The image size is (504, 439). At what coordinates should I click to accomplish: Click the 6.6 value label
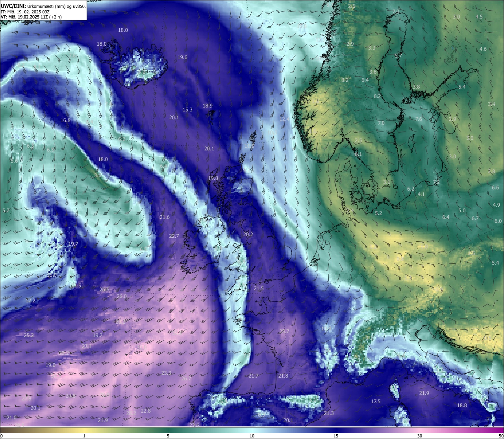pyautogui.click(x=495, y=188)
